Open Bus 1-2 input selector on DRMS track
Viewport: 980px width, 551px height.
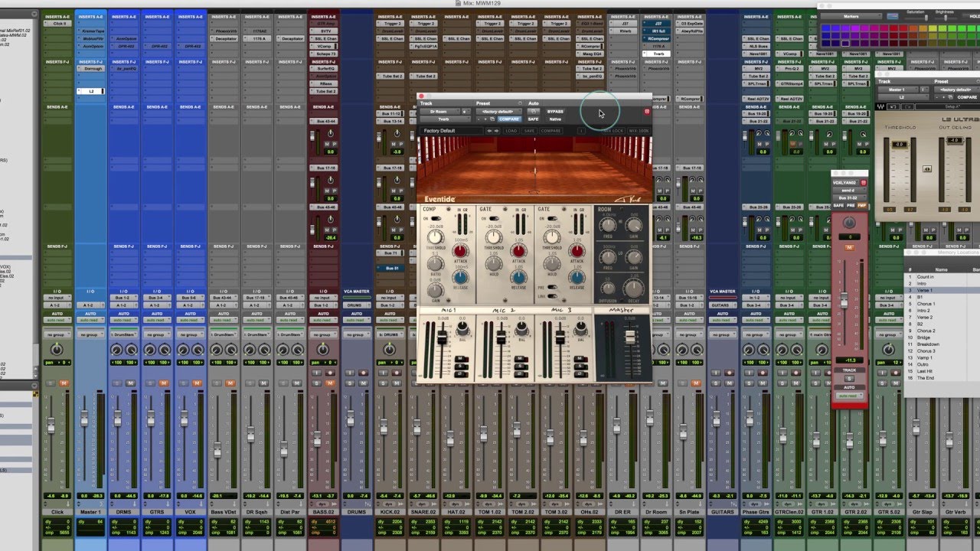click(124, 298)
